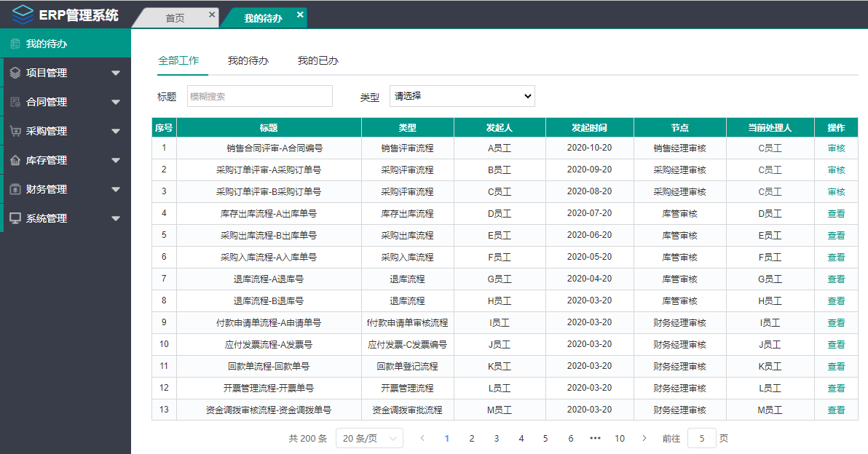Go to page 2
Screen dimensions: 868x454
click(x=472, y=439)
